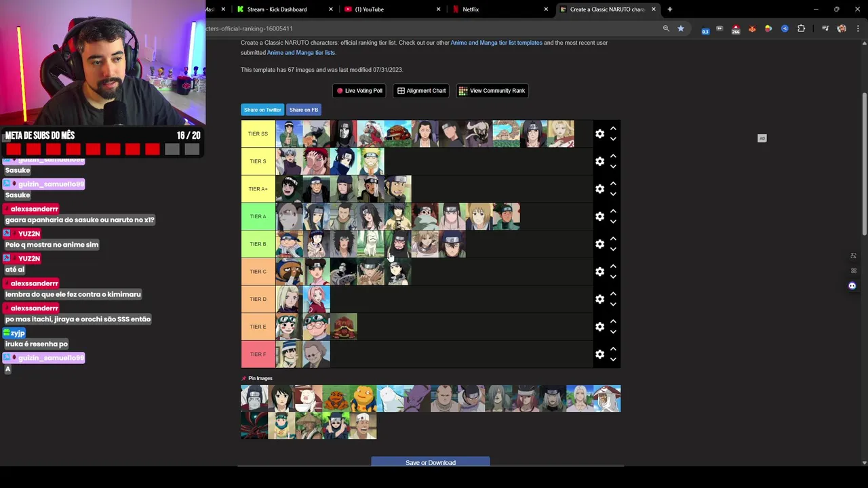868x488 pixels.
Task: Click the TIER A green label
Action: tap(258, 216)
